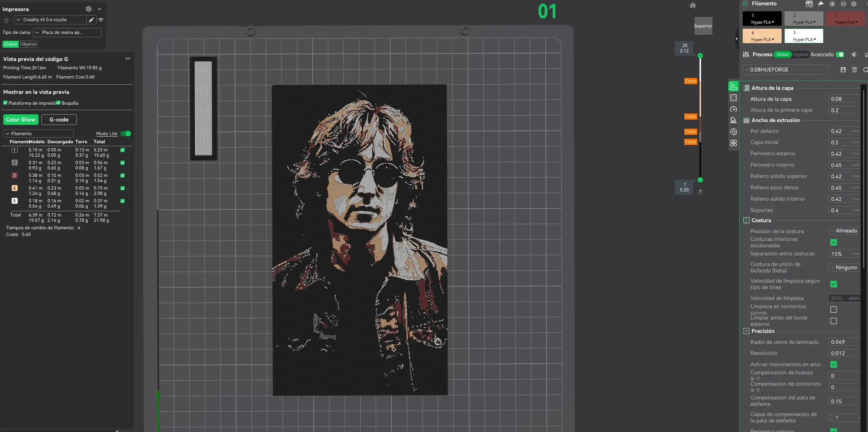Save the 0.08HUEFORGE process preset
The height and width of the screenshot is (432, 868).
(x=843, y=70)
